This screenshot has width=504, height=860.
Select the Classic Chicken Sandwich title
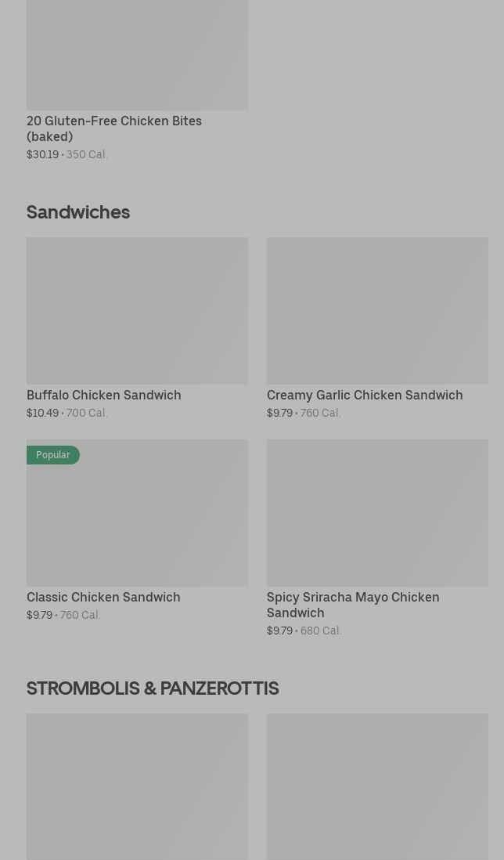click(x=103, y=598)
